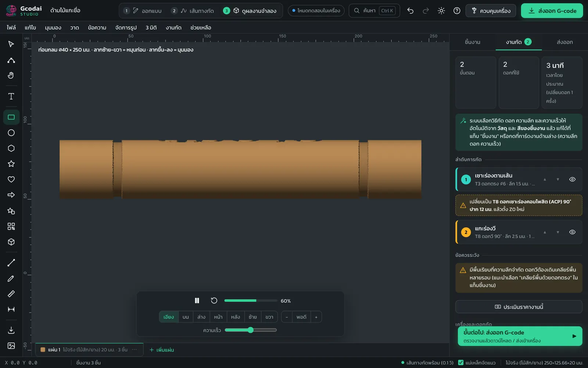Open the แผ่น 1 options ellipsis
Viewport: 588px width, 368px height.
(x=135, y=350)
